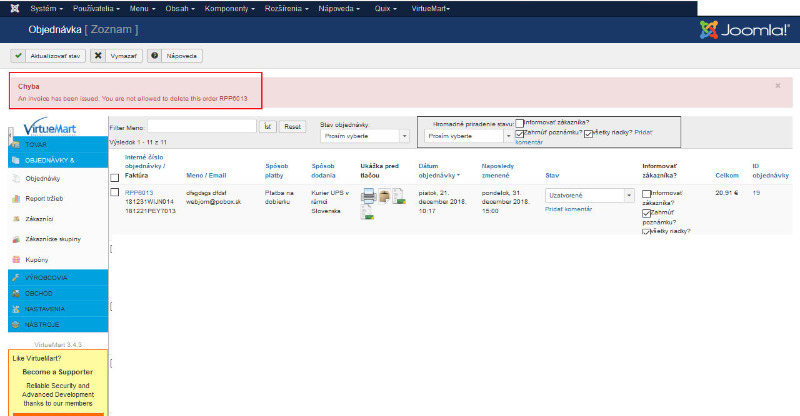Click the Report tržieb chart icon
The width and height of the screenshot is (800, 416).
pos(16,199)
